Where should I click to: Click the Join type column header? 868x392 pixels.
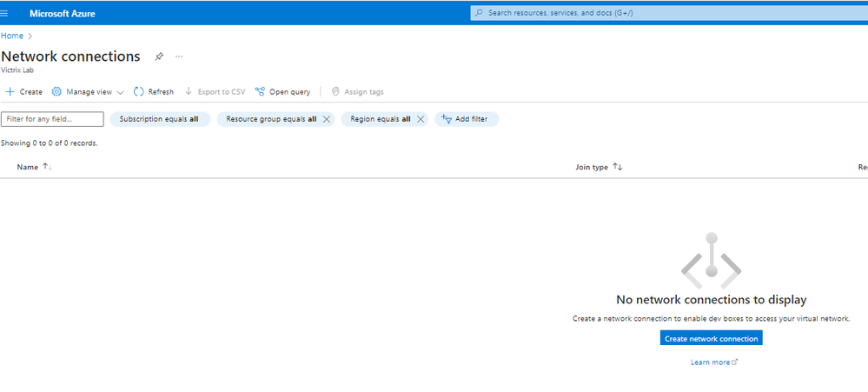592,167
